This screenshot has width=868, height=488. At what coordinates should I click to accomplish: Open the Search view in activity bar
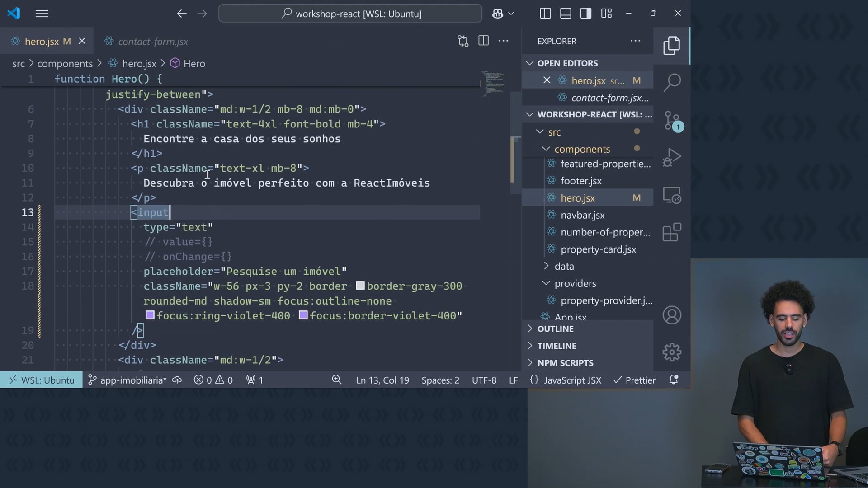(672, 82)
